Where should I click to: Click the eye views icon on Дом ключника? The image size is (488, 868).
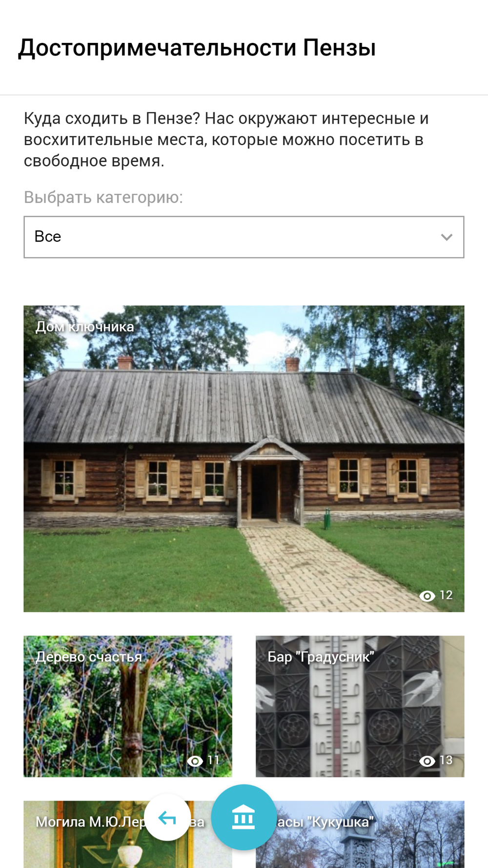427,596
